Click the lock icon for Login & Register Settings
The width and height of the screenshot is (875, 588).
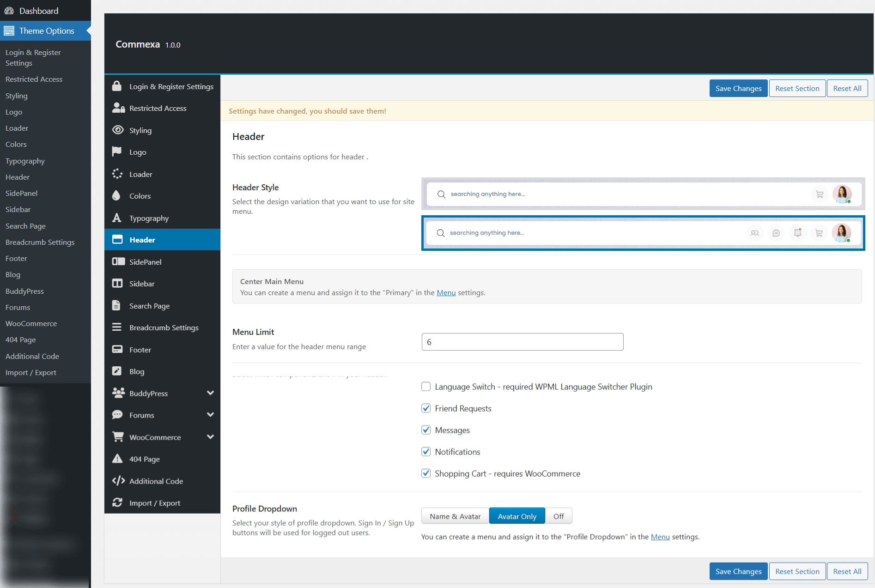[117, 86]
